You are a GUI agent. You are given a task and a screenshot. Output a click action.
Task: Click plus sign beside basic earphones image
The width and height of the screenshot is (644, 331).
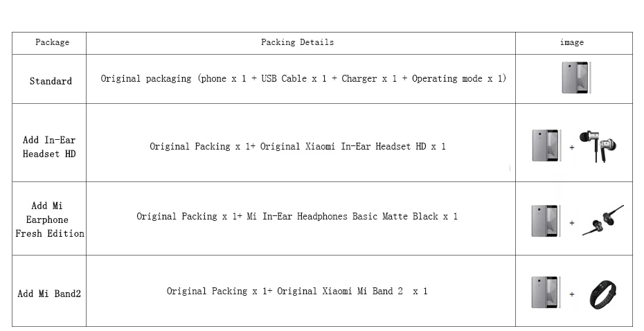572,223
